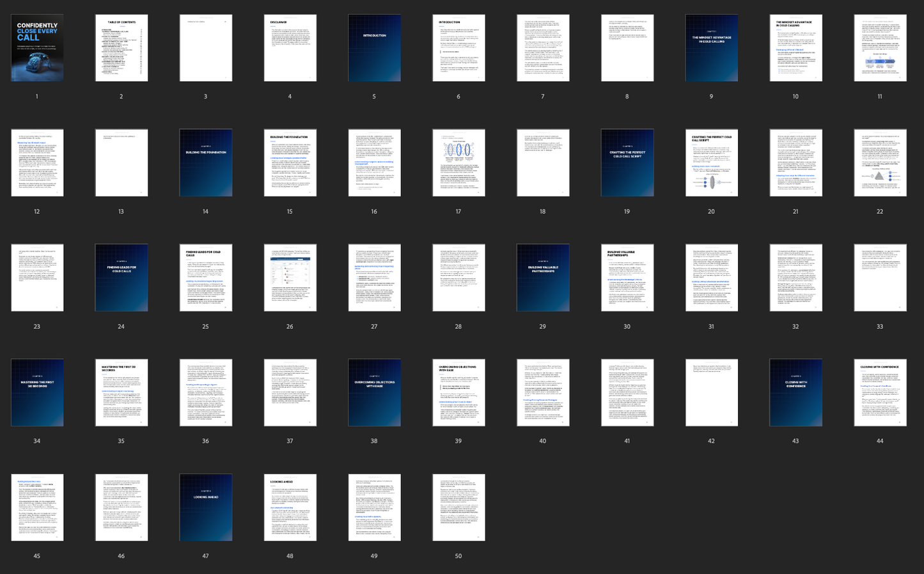
Task: Select the Table of Contents page thumbnail
Action: coord(121,48)
